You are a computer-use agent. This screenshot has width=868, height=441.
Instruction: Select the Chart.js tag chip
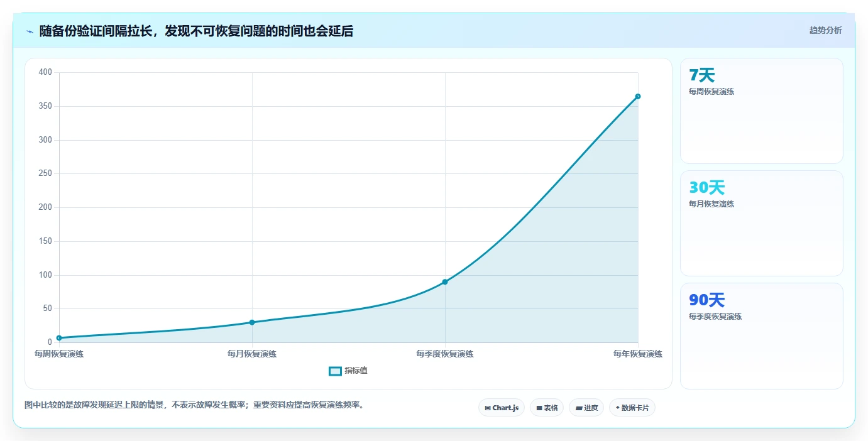point(501,408)
